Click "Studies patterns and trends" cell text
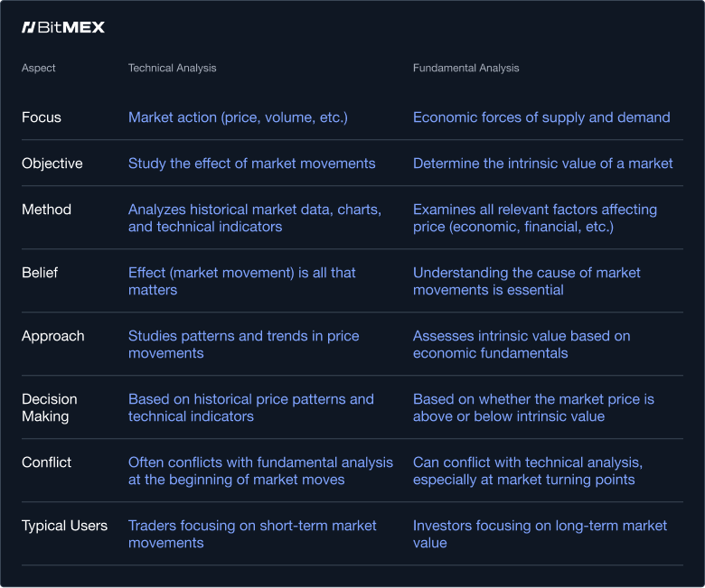Viewport: 705px width, 588px height. 243,344
